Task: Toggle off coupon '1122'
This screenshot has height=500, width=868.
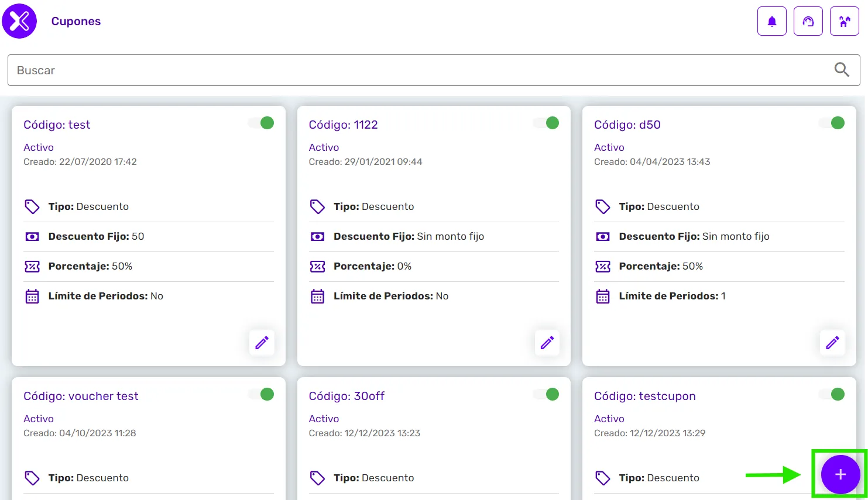Action: tap(546, 123)
